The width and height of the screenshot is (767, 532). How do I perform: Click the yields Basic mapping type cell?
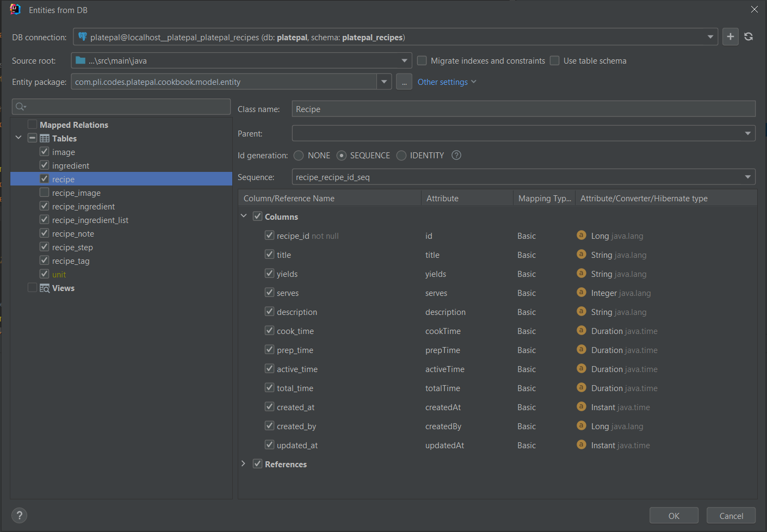click(527, 274)
